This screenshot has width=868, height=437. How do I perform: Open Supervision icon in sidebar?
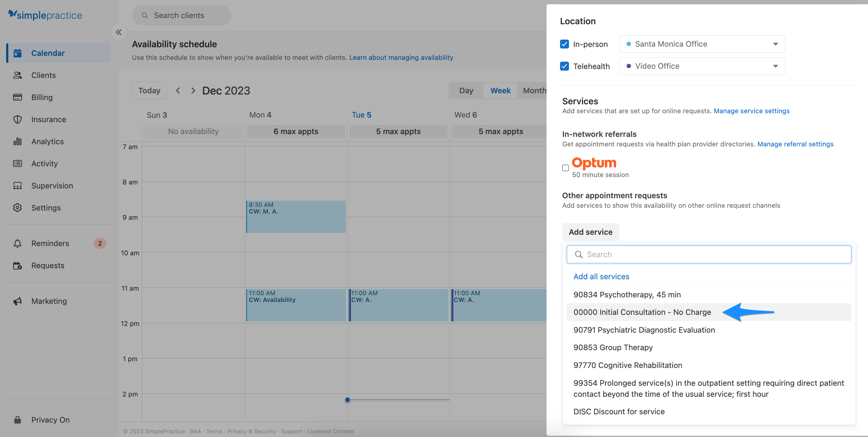pos(17,185)
